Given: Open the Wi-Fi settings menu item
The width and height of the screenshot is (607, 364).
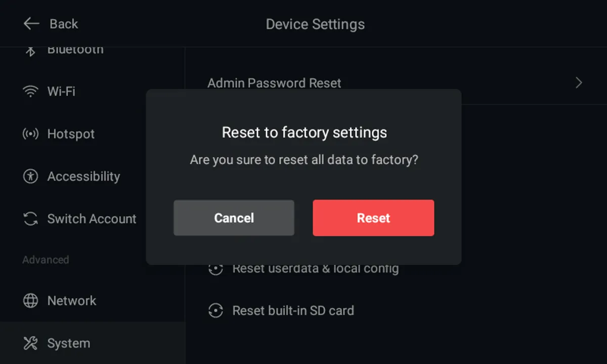Looking at the screenshot, I should [61, 92].
